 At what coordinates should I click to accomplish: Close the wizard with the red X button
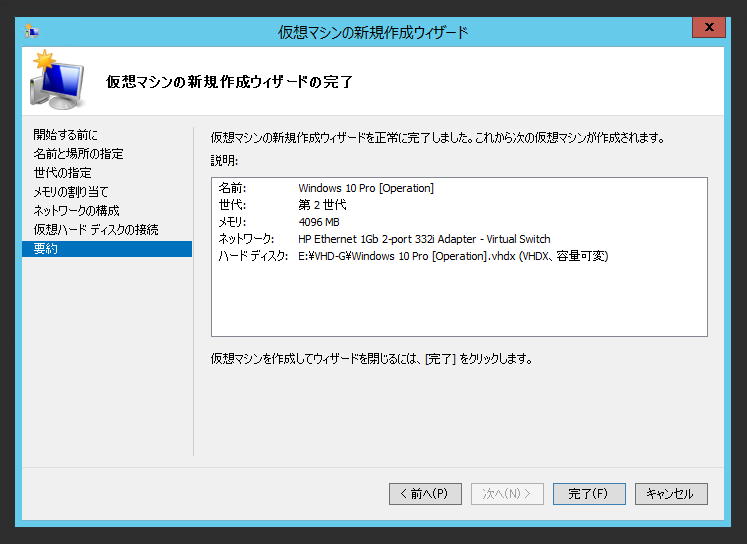pyautogui.click(x=709, y=27)
